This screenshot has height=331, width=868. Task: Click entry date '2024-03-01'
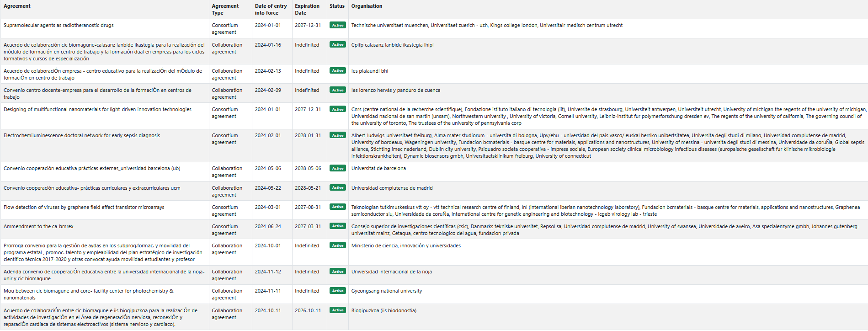[x=268, y=207]
